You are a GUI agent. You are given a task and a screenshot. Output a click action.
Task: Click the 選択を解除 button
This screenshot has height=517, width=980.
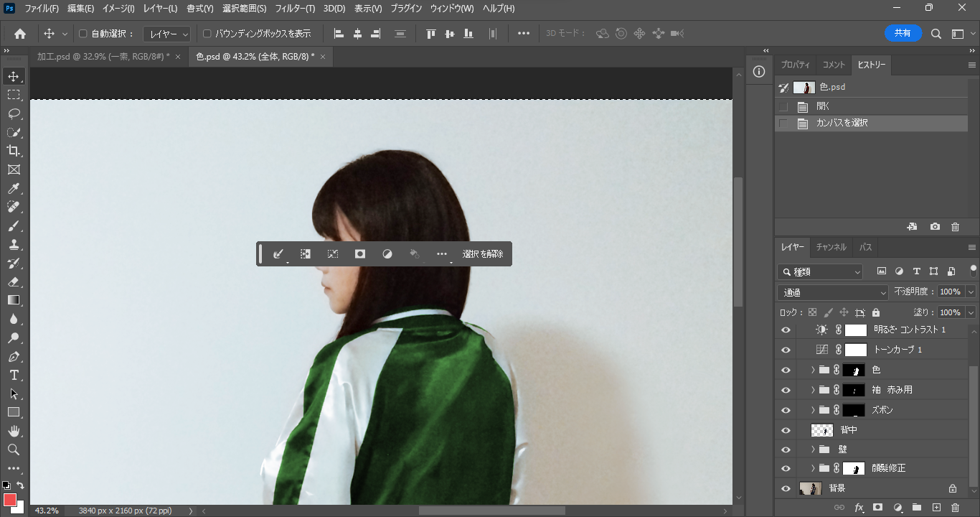tap(483, 254)
